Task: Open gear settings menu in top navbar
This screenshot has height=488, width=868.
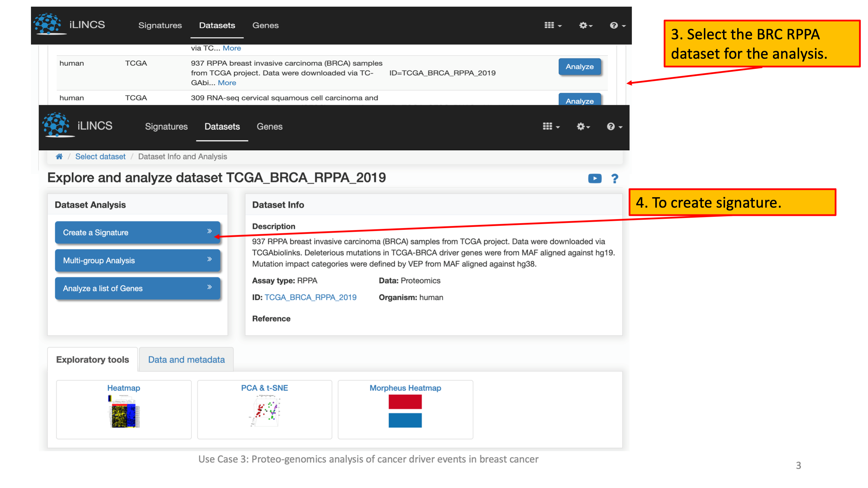Action: point(585,25)
